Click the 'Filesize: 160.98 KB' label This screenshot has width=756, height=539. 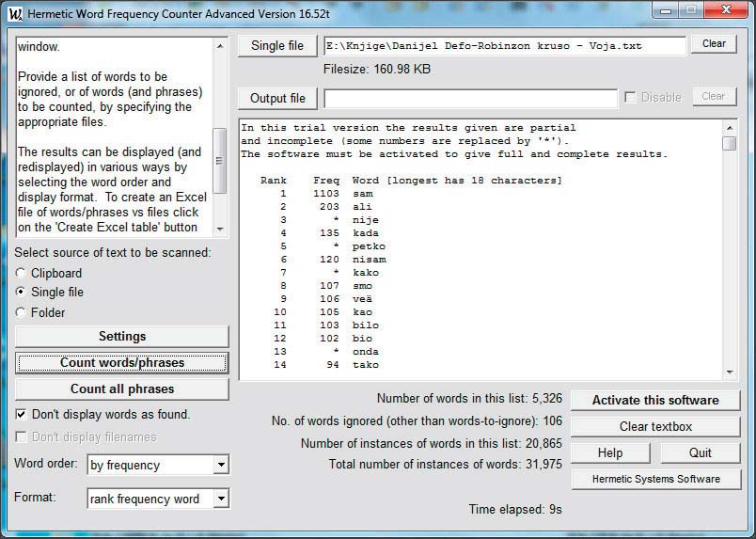tap(377, 70)
